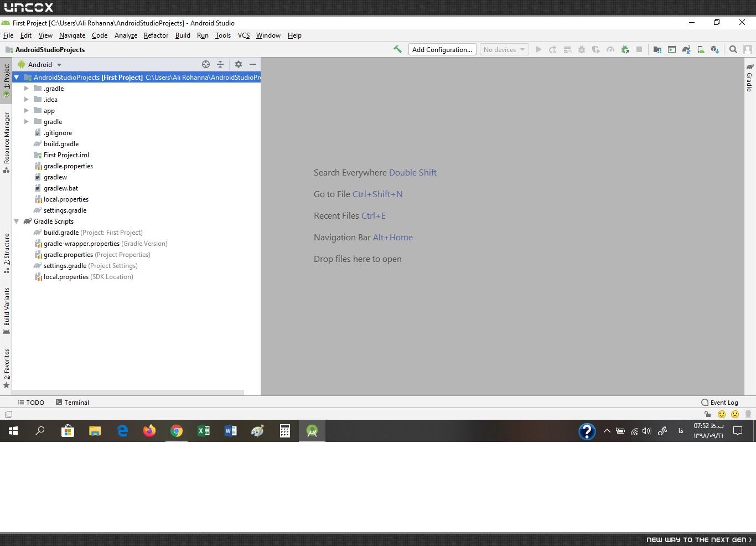Viewport: 756px width, 546px height.
Task: Open the Tools menu
Action: coord(223,35)
